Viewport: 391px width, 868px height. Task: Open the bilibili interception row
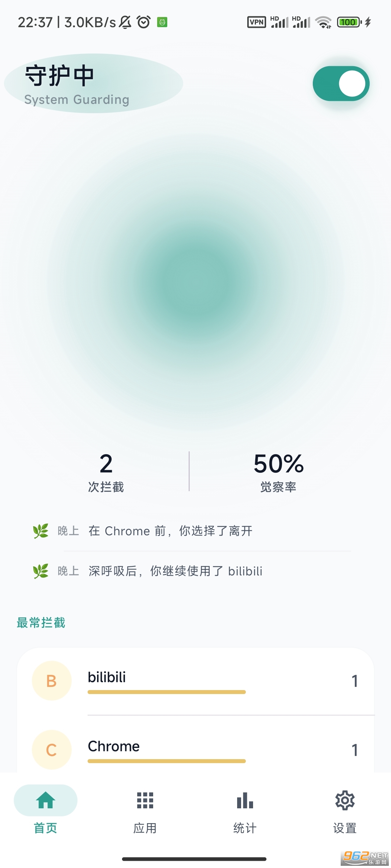tap(195, 681)
